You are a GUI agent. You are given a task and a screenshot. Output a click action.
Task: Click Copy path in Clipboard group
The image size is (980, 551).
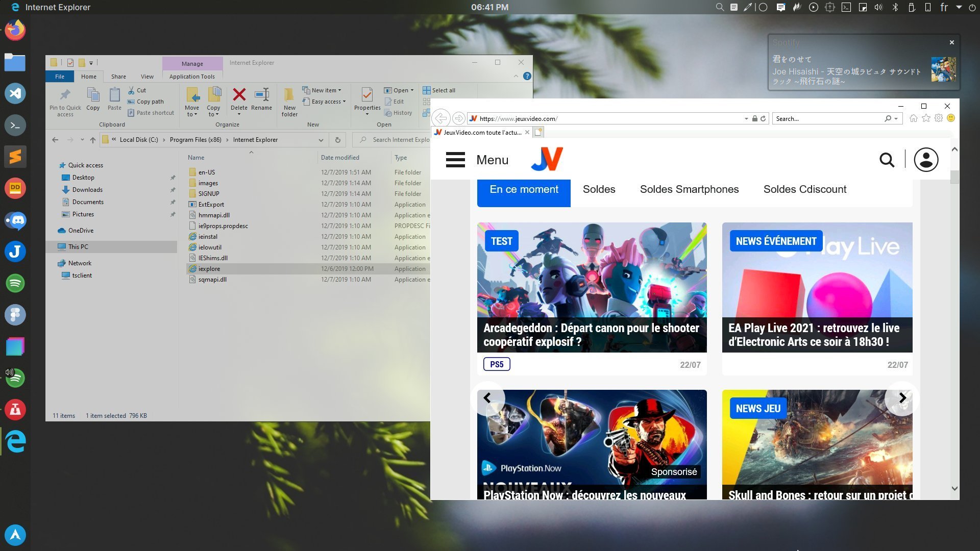pos(146,102)
